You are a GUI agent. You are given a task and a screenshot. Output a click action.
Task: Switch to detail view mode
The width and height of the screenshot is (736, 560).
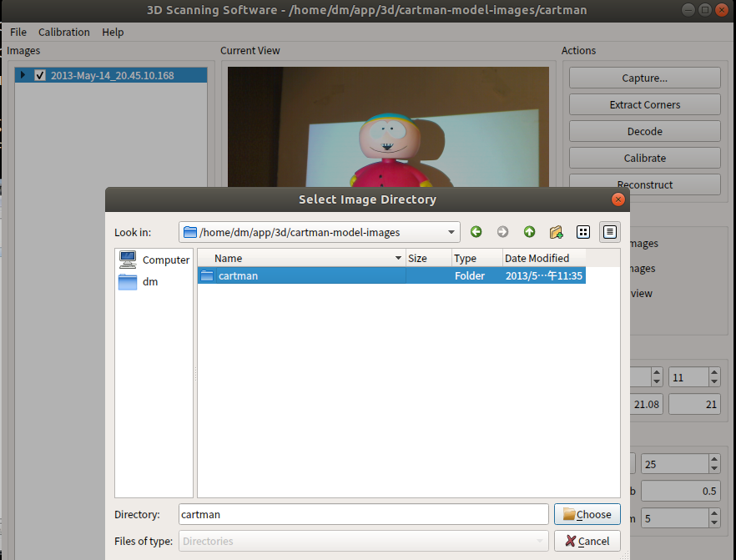point(610,232)
